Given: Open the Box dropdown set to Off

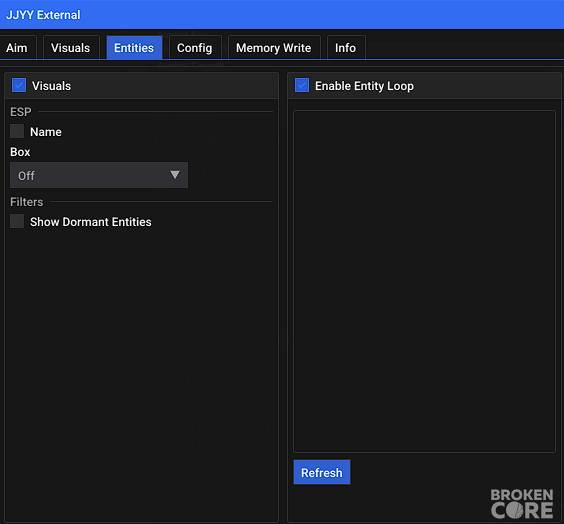Looking at the screenshot, I should (x=99, y=175).
